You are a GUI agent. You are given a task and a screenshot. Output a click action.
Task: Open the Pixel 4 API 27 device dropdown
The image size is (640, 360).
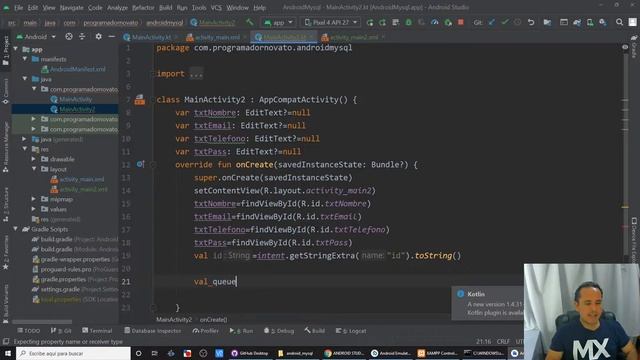pos(331,22)
